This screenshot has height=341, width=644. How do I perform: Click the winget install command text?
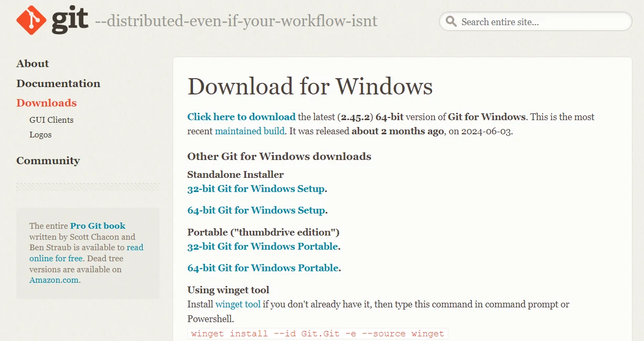pos(318,334)
